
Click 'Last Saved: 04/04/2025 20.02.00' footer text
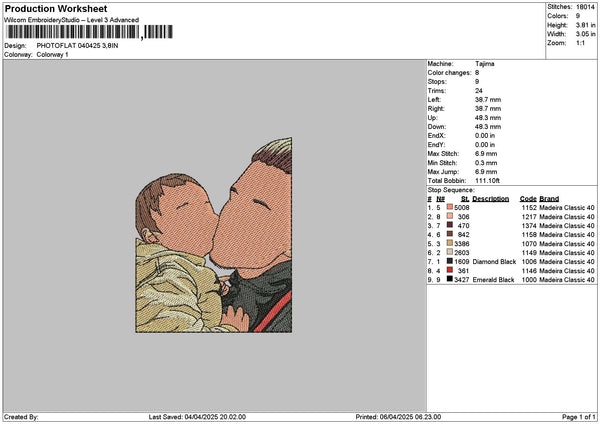[197, 417]
